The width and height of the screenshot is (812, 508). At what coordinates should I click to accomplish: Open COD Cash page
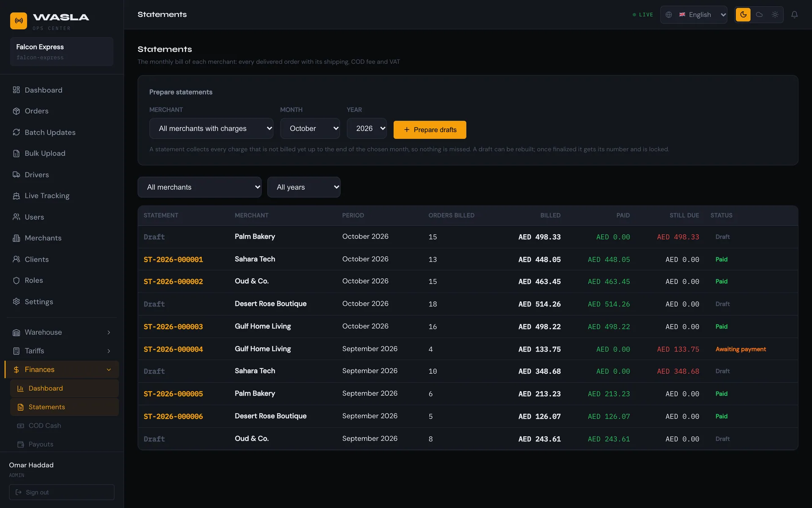[x=64, y=425]
